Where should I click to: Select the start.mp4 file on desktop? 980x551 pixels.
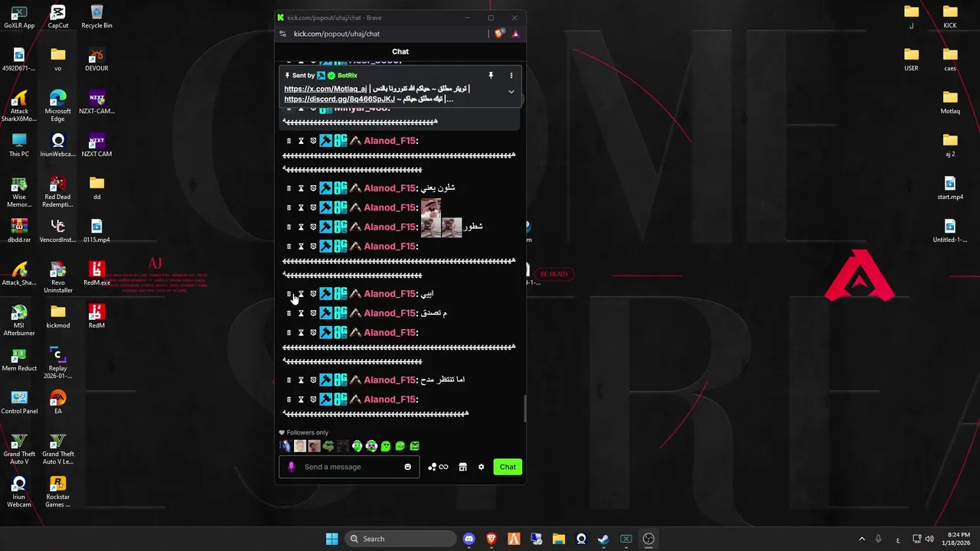950,188
